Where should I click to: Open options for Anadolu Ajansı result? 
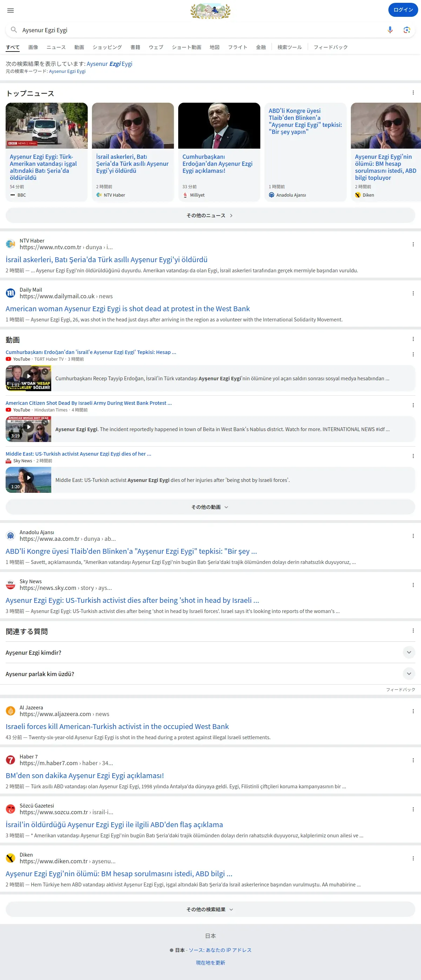[413, 536]
